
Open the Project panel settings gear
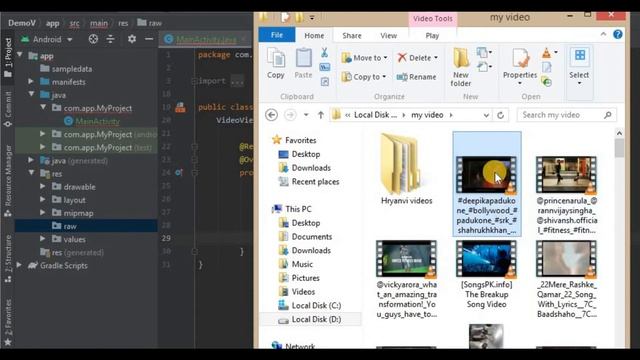click(132, 39)
